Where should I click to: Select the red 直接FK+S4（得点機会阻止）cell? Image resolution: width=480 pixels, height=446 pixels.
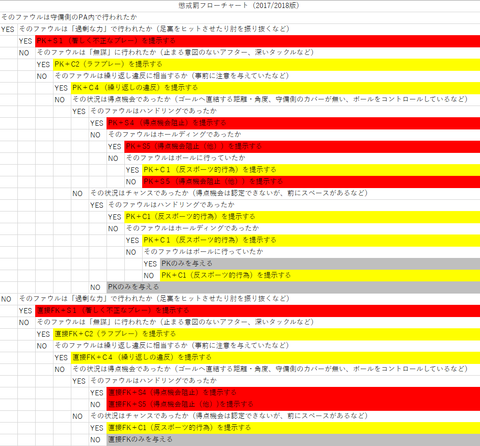(293, 393)
